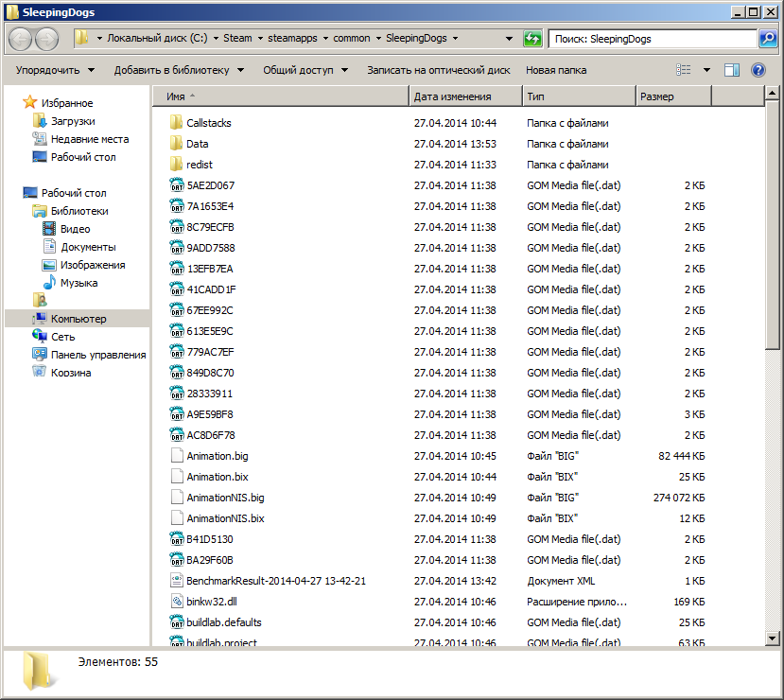Sort by the Имя column header
This screenshot has height=700, width=784.
point(281,96)
